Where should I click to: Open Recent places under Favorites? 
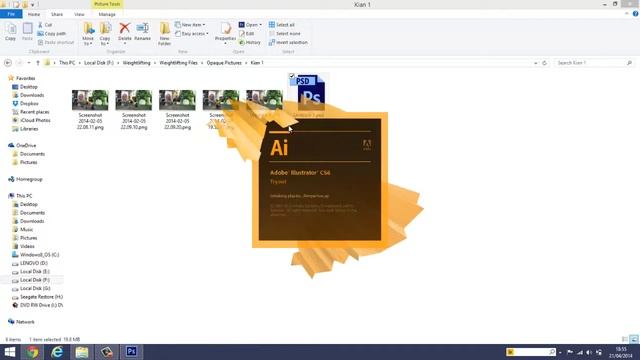coord(34,112)
